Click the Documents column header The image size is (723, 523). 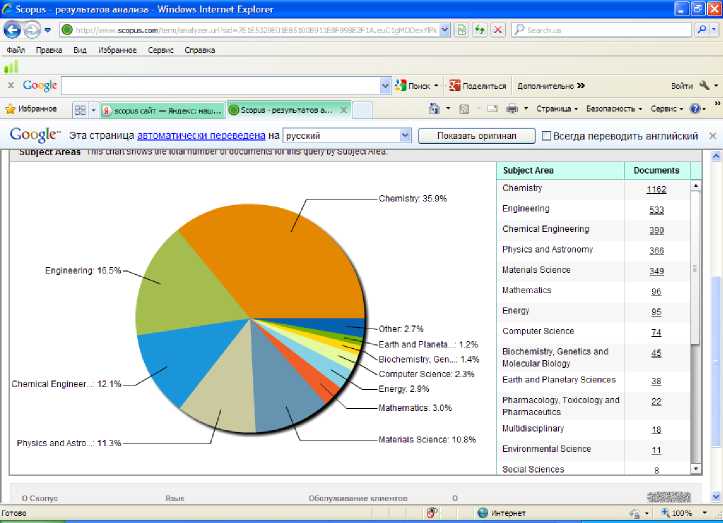(656, 171)
